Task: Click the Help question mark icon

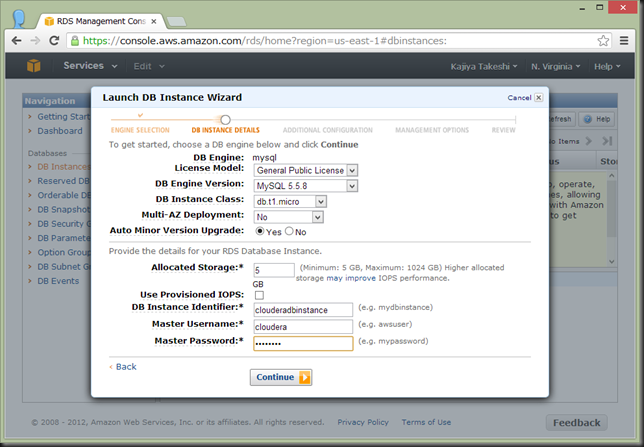Action: pyautogui.click(x=588, y=119)
